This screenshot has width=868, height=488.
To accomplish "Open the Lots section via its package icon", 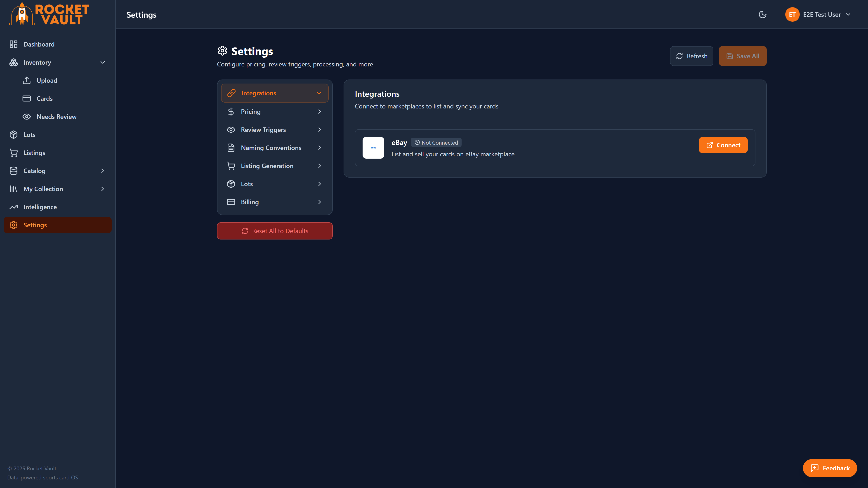I will [x=14, y=134].
